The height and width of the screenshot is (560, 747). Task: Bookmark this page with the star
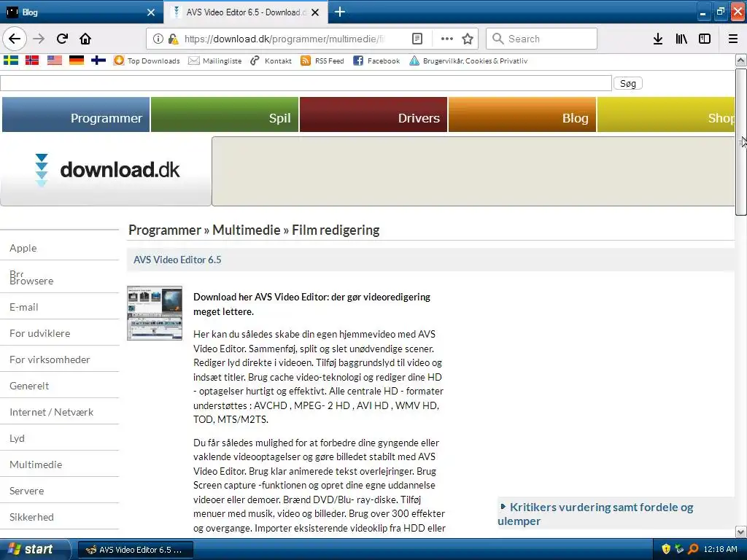(468, 39)
